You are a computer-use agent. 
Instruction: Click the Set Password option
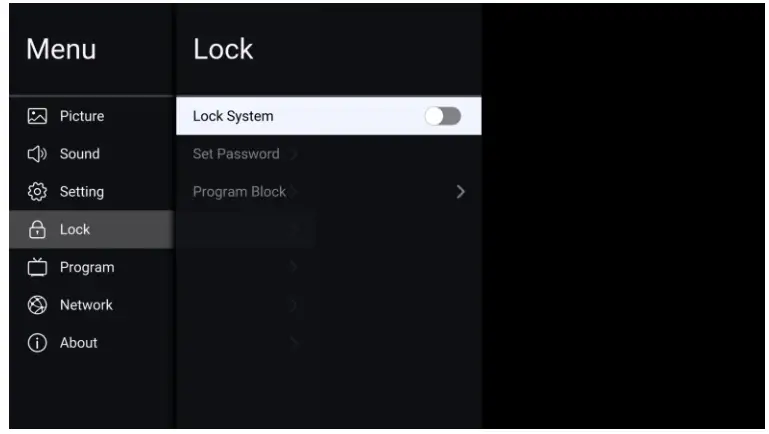point(235,154)
